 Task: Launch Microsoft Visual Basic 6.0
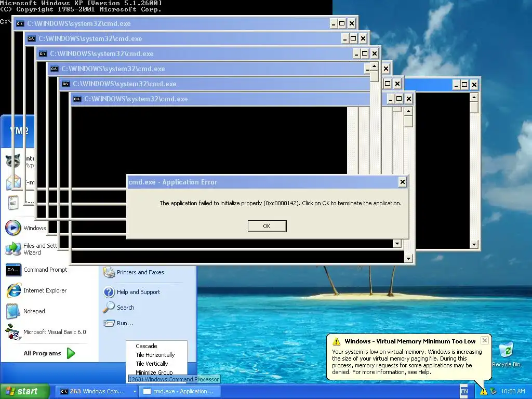coord(46,332)
